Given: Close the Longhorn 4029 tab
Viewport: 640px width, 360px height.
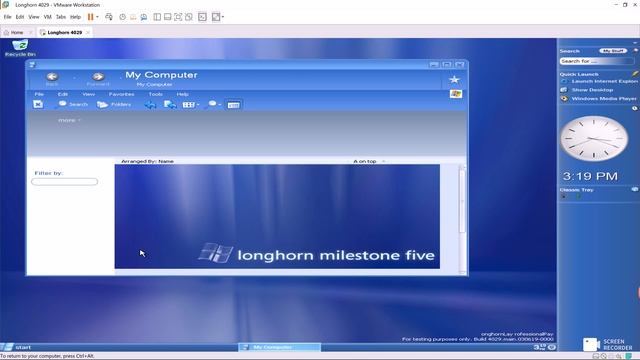Looking at the screenshot, I should [88, 32].
